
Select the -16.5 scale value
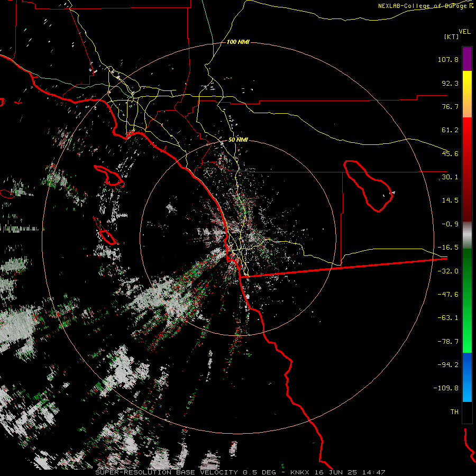coord(448,248)
